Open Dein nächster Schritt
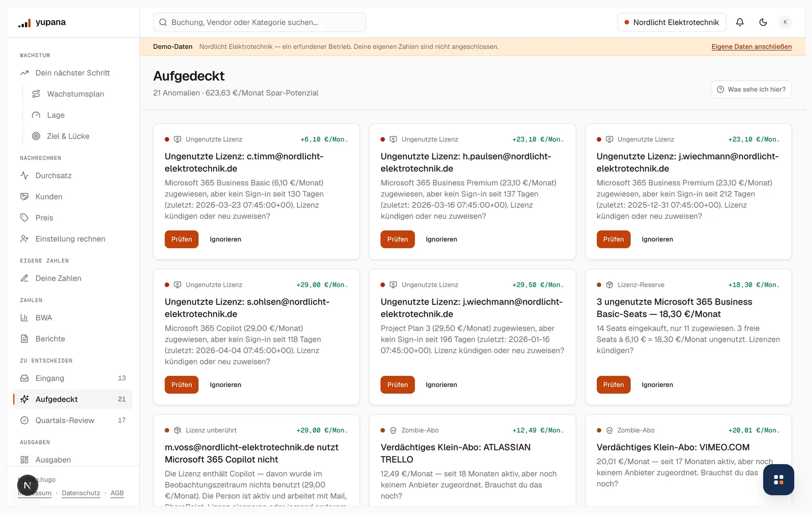The width and height of the screenshot is (812, 513). 73,73
